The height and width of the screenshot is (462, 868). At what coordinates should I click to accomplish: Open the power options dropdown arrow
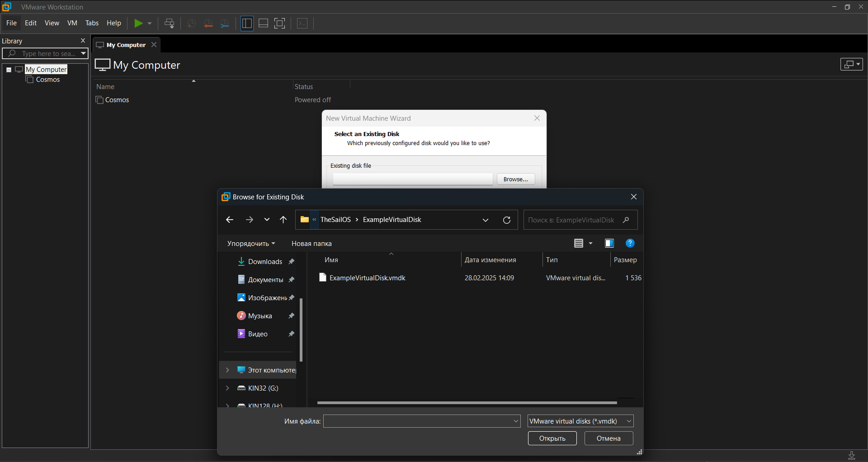[x=150, y=24]
